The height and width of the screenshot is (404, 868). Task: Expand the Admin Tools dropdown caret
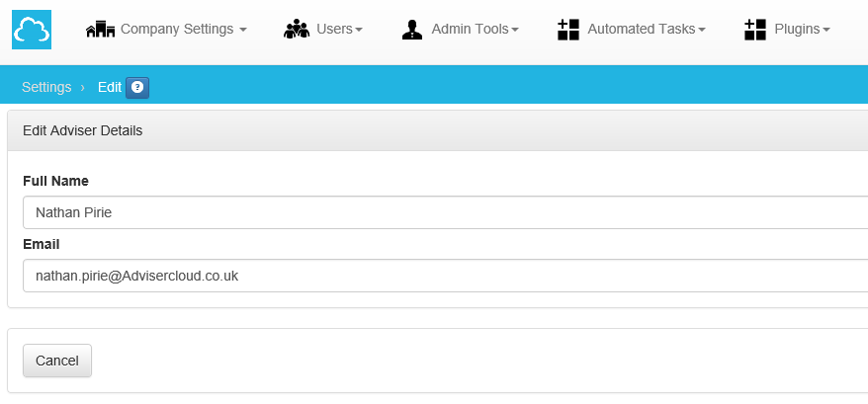tap(515, 31)
